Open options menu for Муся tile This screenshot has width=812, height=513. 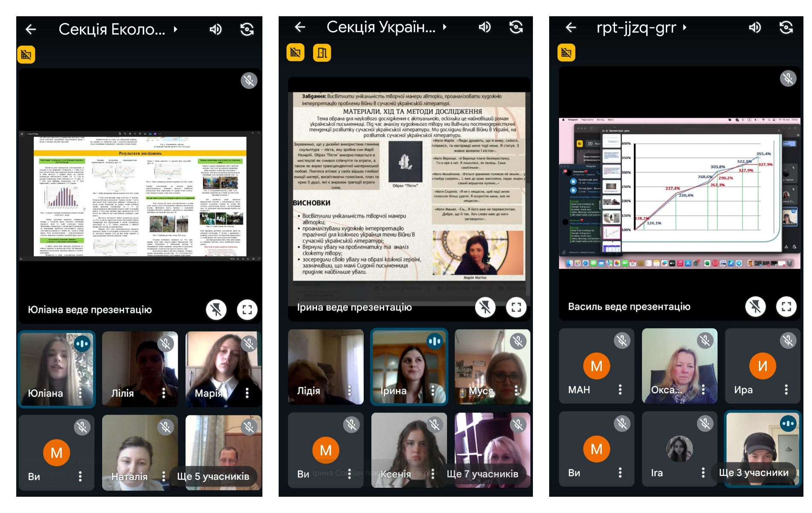516,390
